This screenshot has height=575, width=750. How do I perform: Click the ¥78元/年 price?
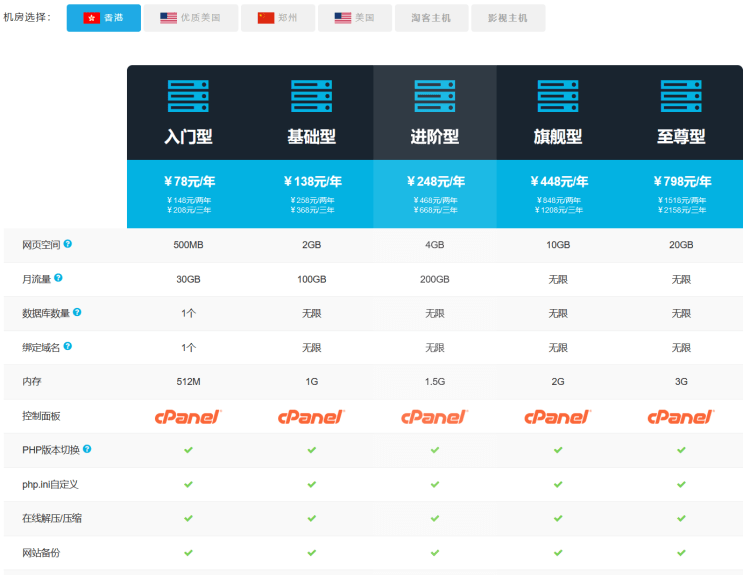pos(189,182)
